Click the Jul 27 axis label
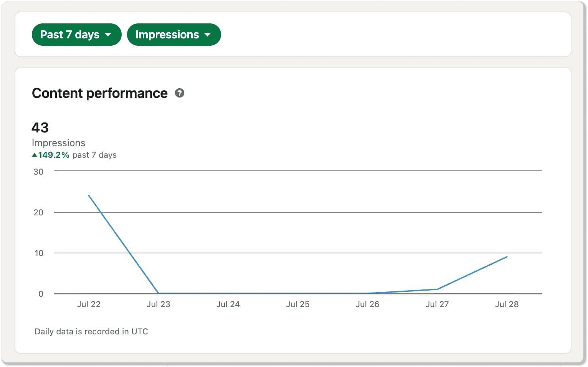 point(437,304)
